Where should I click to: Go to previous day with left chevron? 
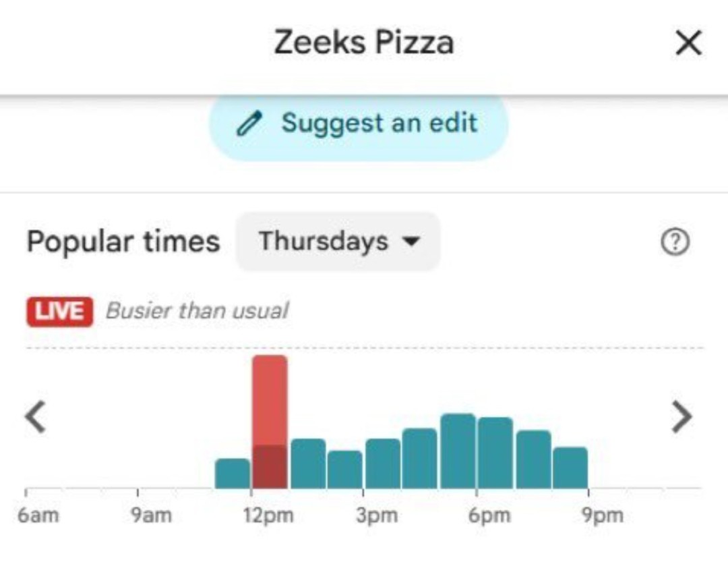pos(35,417)
